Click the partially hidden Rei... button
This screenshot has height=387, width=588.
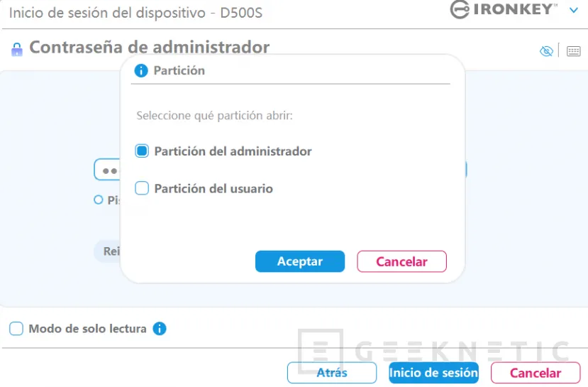tap(108, 251)
